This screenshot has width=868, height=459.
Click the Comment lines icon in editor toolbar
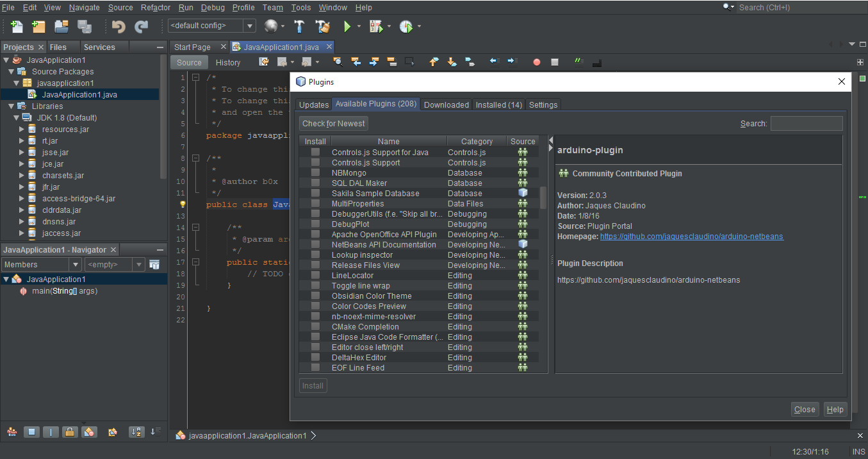[579, 62]
